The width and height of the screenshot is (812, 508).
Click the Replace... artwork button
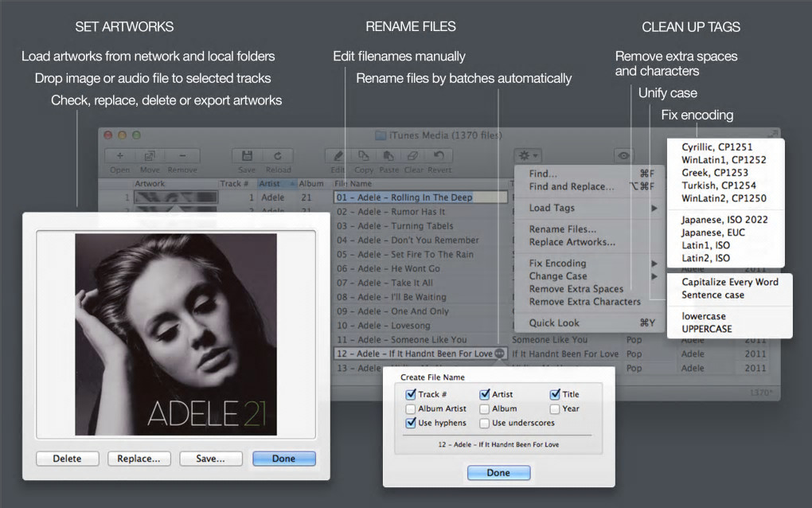tap(139, 459)
